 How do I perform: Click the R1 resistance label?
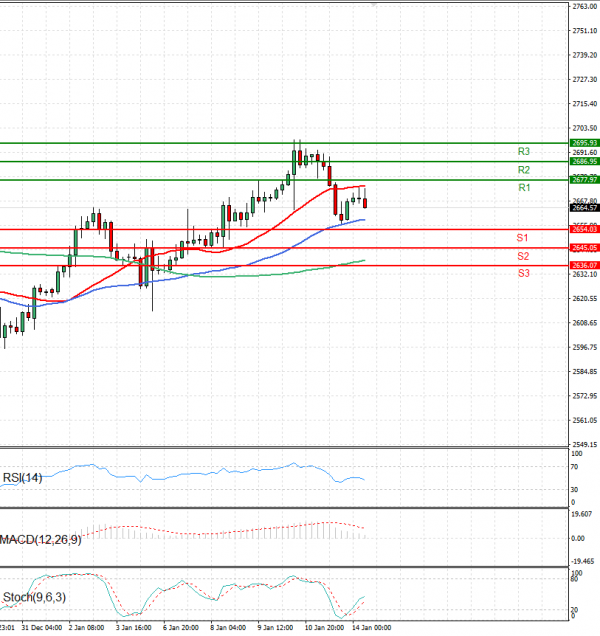[x=523, y=188]
